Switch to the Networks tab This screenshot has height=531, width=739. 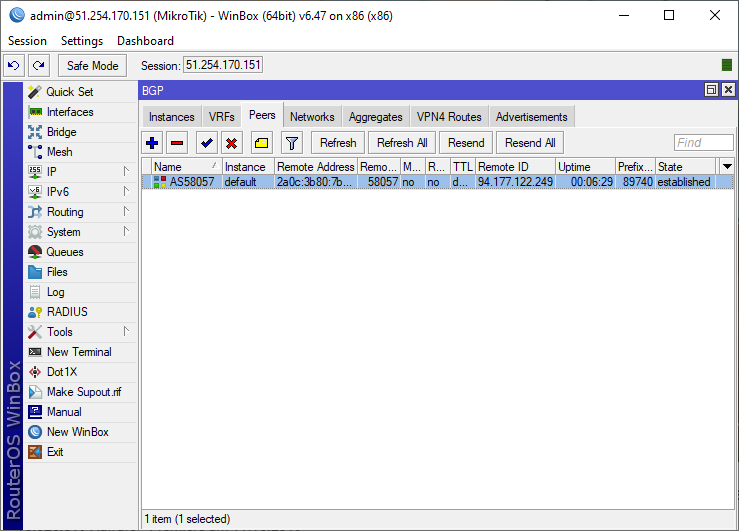coord(312,117)
